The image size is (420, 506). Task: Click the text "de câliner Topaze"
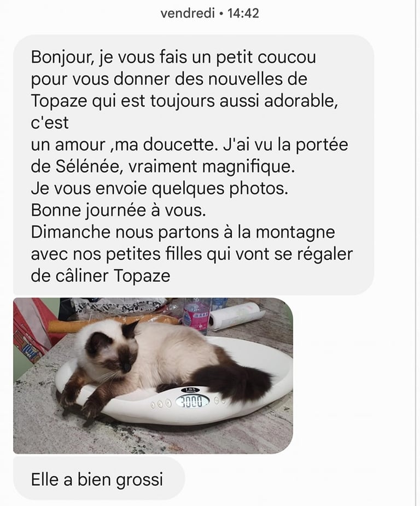pyautogui.click(x=100, y=276)
